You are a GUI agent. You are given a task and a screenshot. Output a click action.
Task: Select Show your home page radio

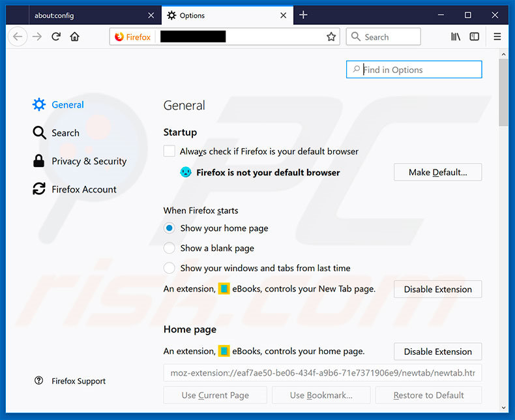coord(169,228)
